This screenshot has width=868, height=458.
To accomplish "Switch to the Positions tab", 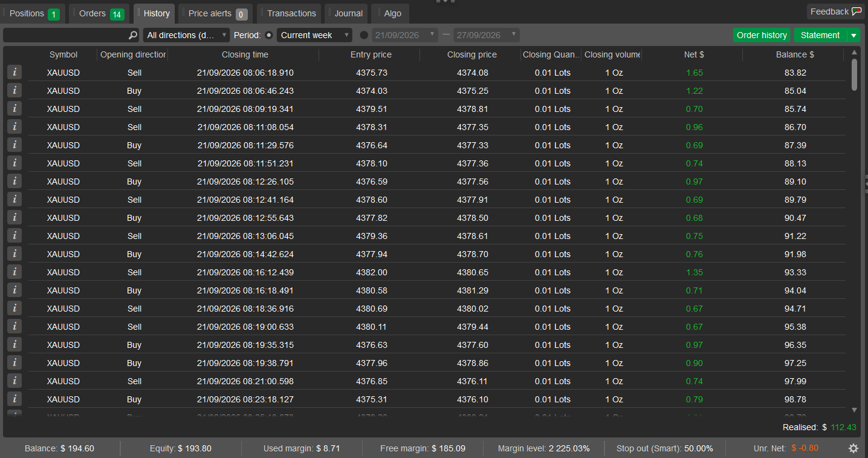I will click(x=33, y=13).
